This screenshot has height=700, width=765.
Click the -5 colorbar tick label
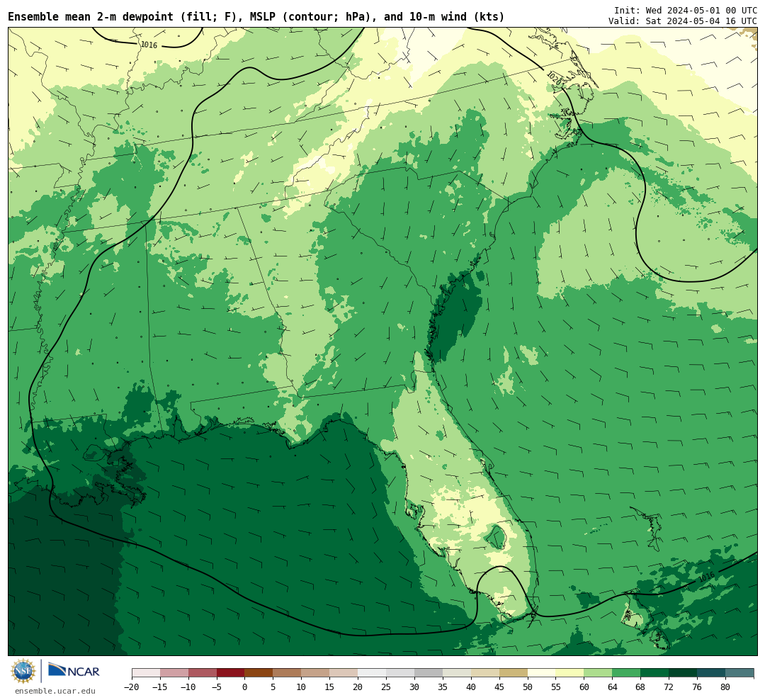[217, 687]
